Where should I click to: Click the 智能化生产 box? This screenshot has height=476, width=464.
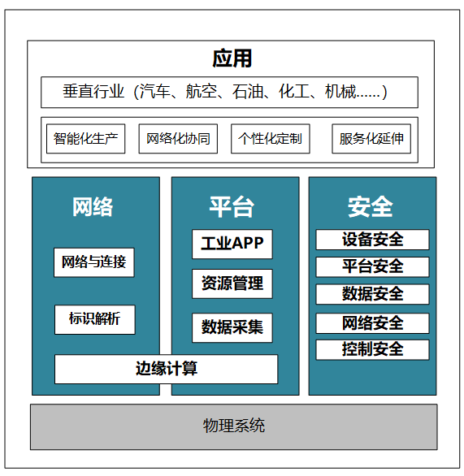pos(85,139)
